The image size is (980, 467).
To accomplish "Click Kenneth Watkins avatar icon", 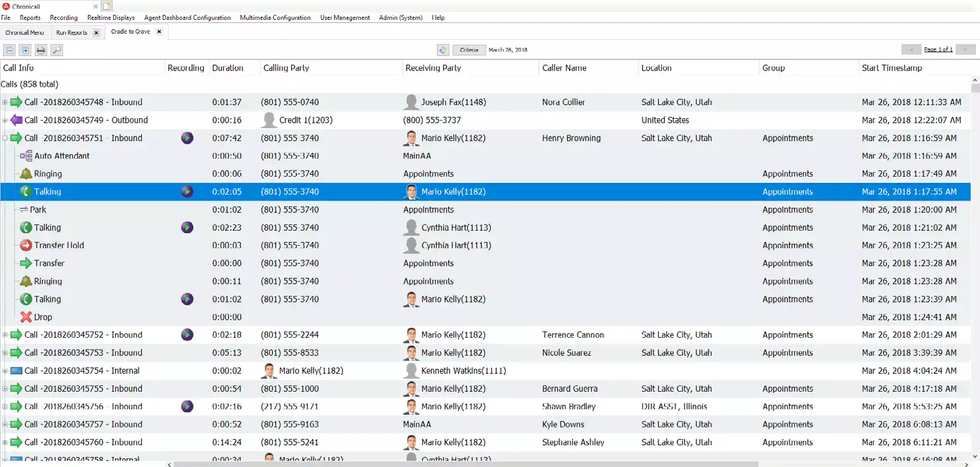I will pos(411,371).
